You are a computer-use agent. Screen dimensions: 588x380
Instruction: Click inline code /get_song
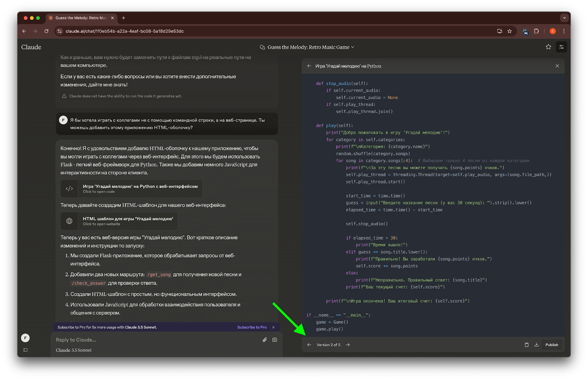(x=159, y=275)
